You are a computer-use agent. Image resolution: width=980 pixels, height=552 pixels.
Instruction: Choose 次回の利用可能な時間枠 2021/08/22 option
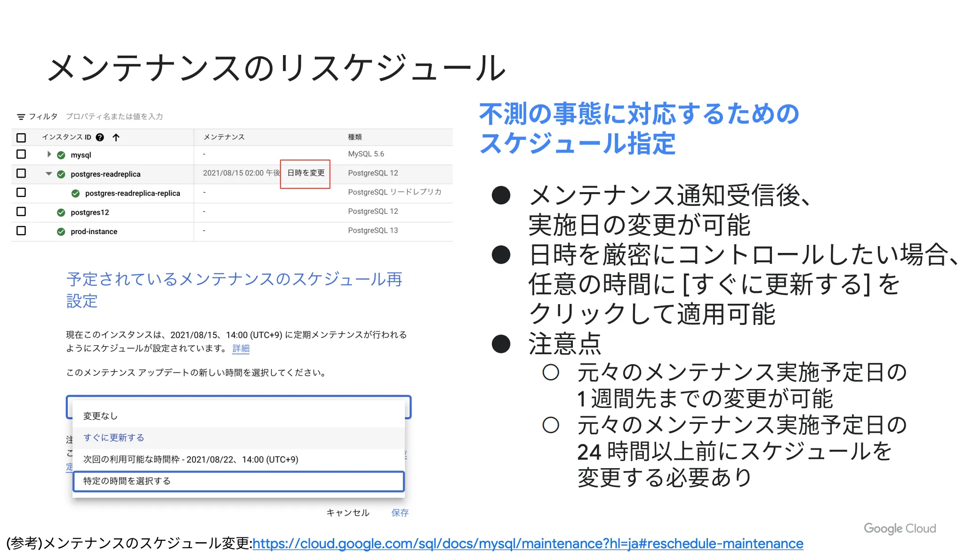pos(239,459)
